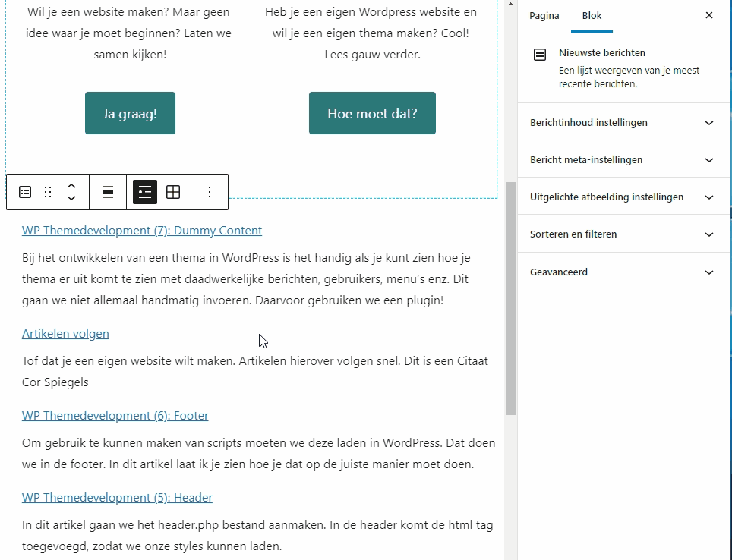Select the Blok tab
Image resolution: width=732 pixels, height=560 pixels.
tap(592, 16)
